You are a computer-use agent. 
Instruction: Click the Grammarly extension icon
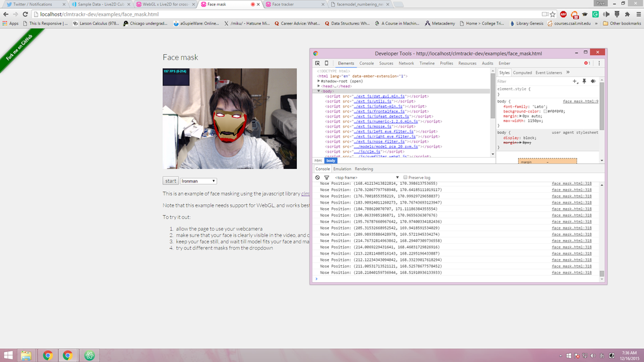point(596,14)
